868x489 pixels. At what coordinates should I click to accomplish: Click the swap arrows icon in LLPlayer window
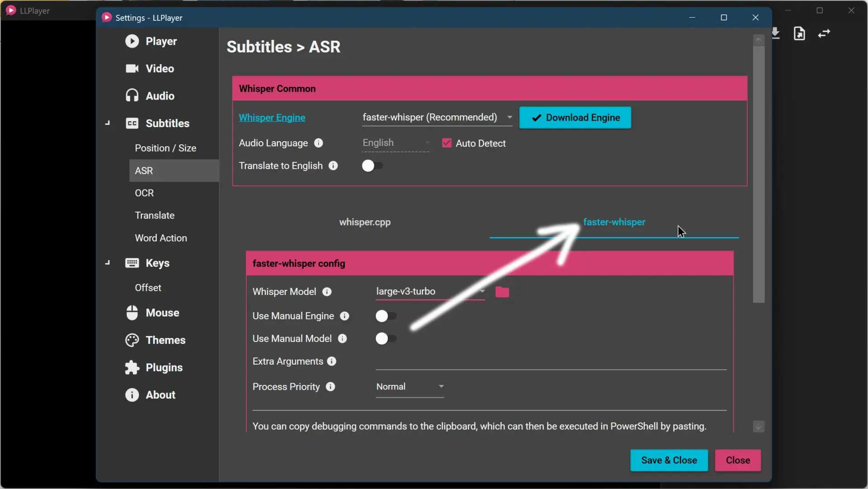pyautogui.click(x=824, y=33)
